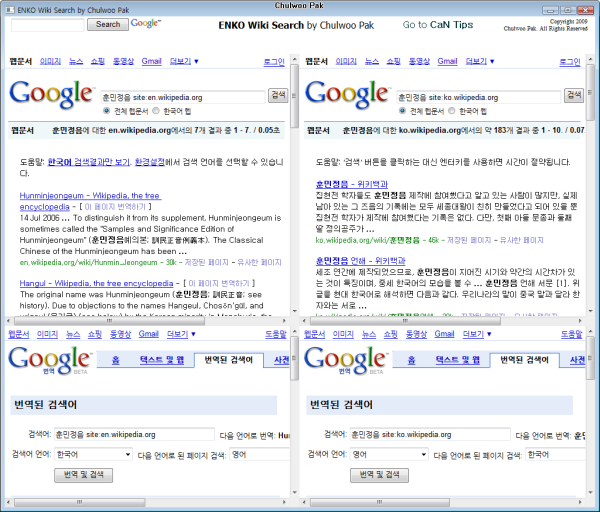Select 한국어 웹 radio in en.wikipedia pane
The width and height of the screenshot is (600, 512).
156,111
